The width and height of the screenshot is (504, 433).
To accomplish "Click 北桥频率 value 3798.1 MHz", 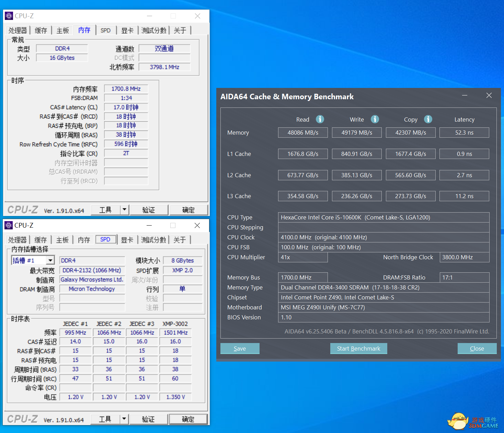I will [x=164, y=67].
